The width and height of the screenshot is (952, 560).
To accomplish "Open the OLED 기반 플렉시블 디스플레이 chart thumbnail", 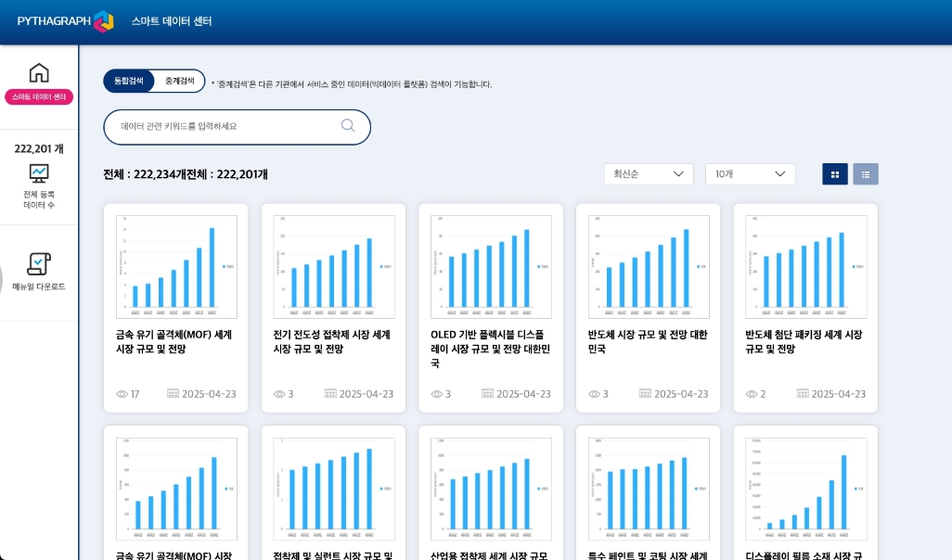I will [x=491, y=267].
